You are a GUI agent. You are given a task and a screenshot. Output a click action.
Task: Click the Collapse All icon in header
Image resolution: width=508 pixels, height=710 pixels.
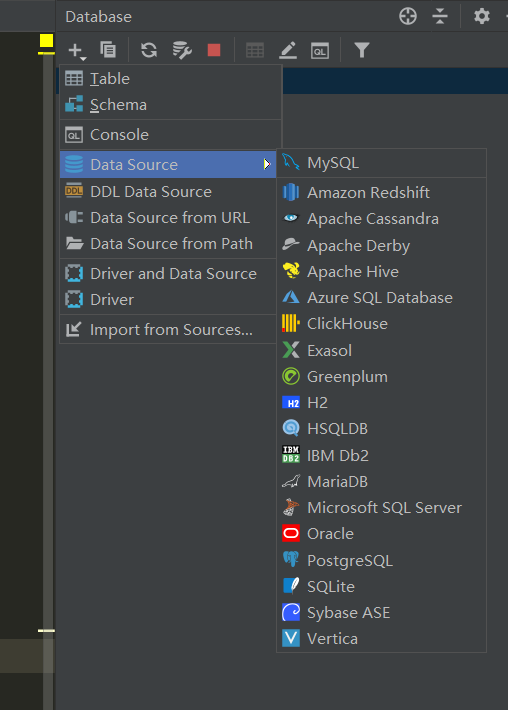pos(440,16)
